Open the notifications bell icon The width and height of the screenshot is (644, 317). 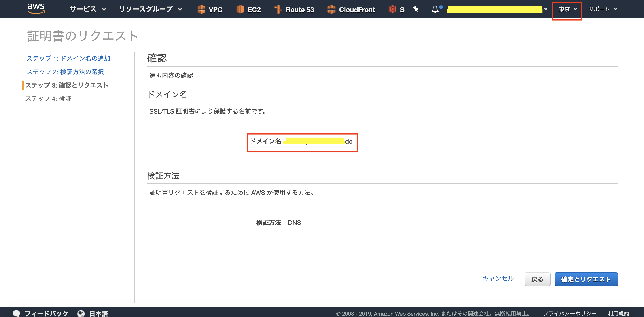435,9
